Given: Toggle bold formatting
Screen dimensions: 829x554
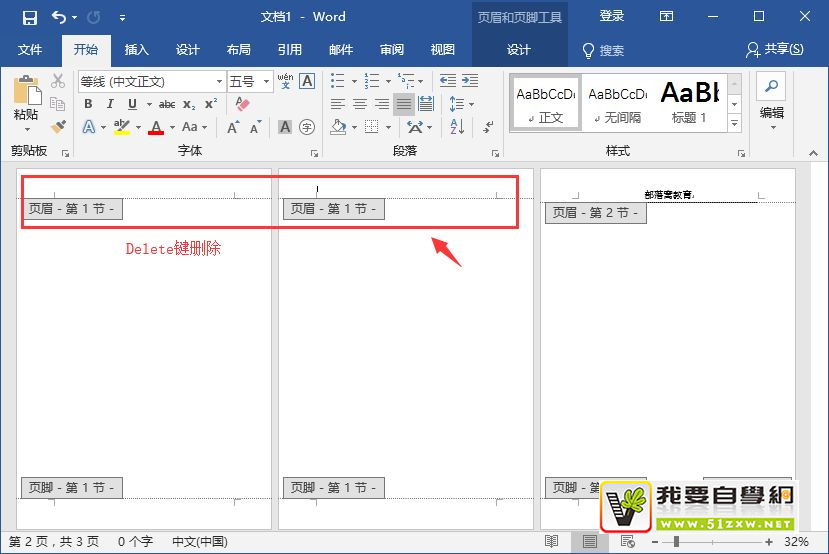Looking at the screenshot, I should [88, 104].
